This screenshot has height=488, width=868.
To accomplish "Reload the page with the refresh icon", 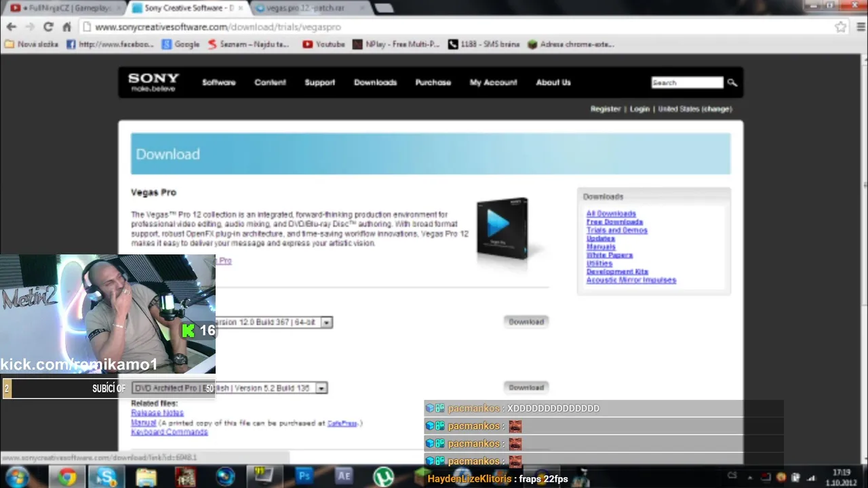I will pyautogui.click(x=48, y=27).
